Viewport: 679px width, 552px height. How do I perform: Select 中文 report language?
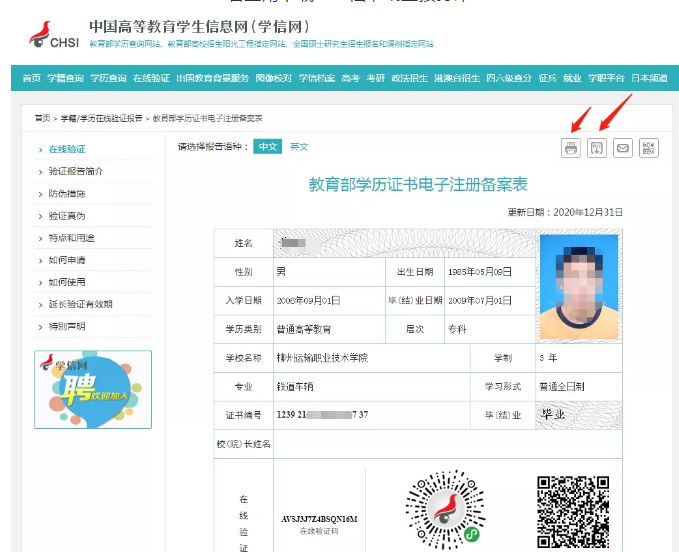(x=268, y=146)
